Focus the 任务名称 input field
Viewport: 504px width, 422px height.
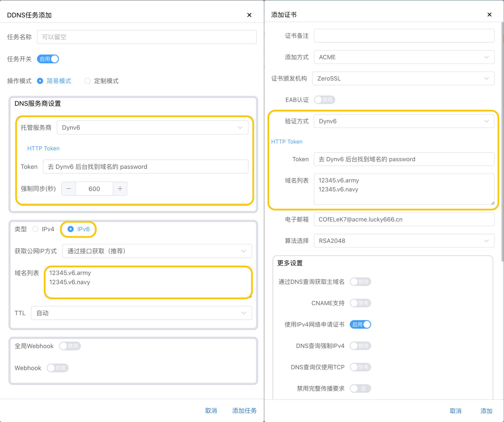coord(147,37)
